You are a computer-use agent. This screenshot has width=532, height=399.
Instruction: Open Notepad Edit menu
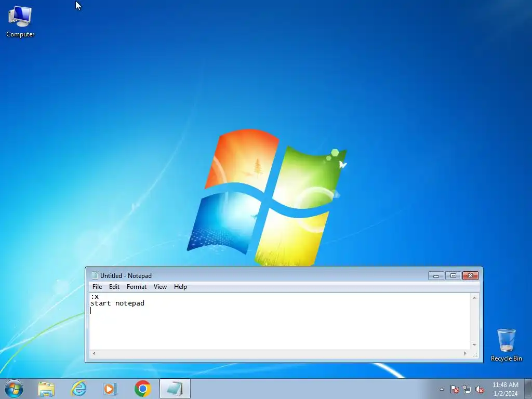click(114, 287)
